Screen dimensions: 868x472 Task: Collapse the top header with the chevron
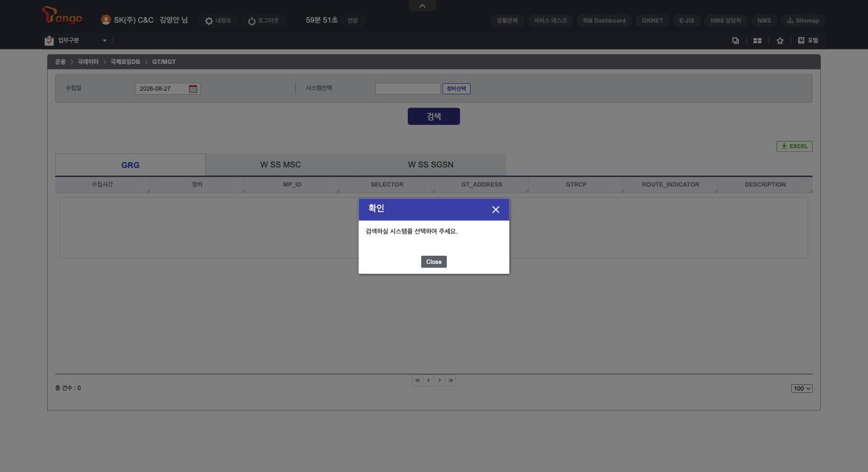point(422,6)
